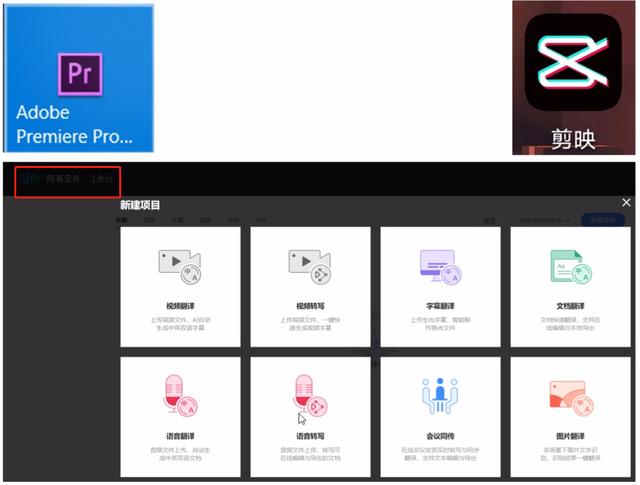This screenshot has width=640, height=485.
Task: Switch to the dimmed 语音 tab
Action: coord(205,219)
